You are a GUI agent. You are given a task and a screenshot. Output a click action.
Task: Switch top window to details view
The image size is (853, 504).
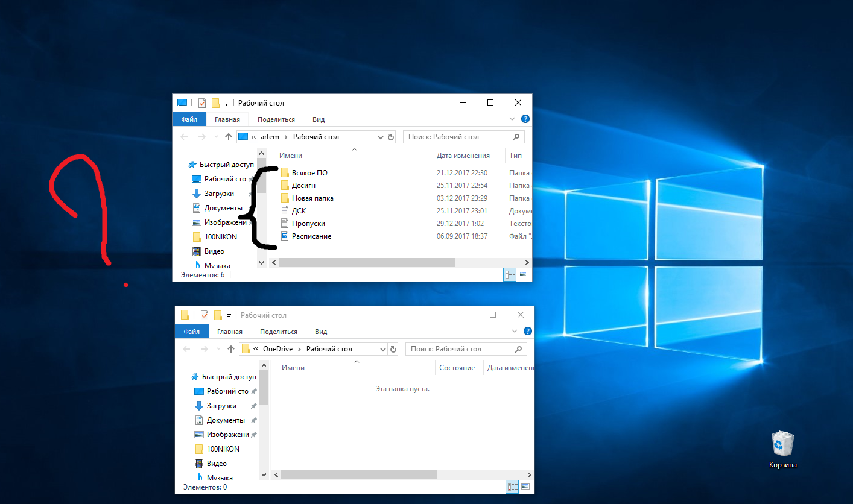tap(510, 274)
